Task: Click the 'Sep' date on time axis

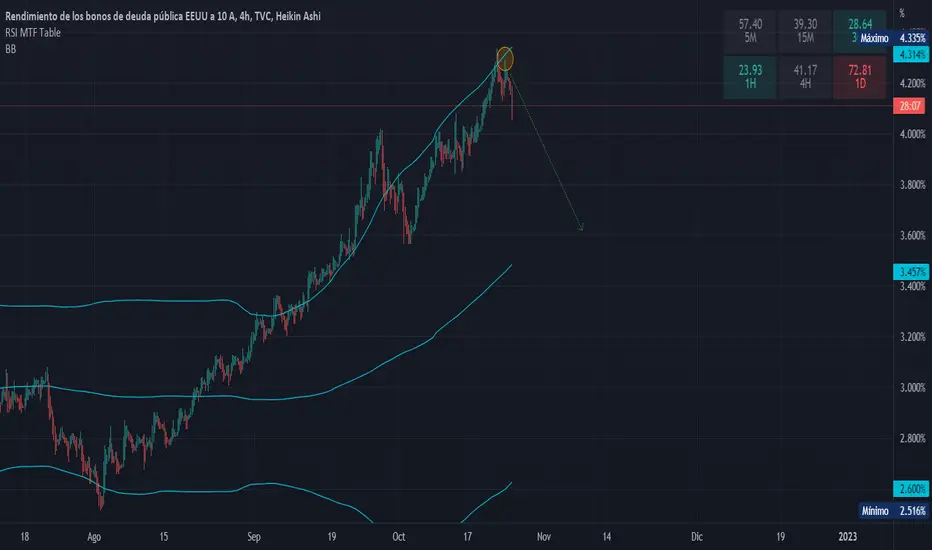Action: (x=254, y=537)
